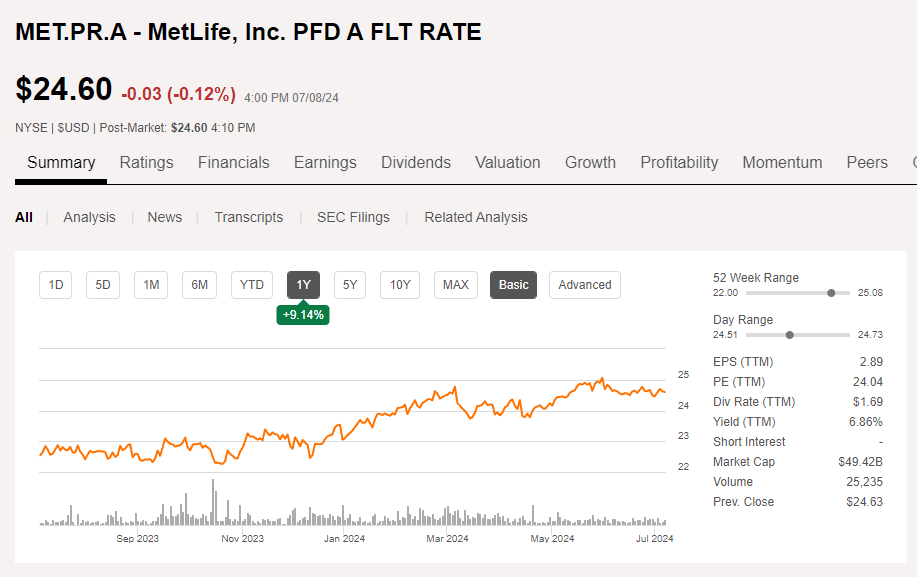The width and height of the screenshot is (917, 577).
Task: Click the +9.14% gain badge
Action: click(302, 314)
